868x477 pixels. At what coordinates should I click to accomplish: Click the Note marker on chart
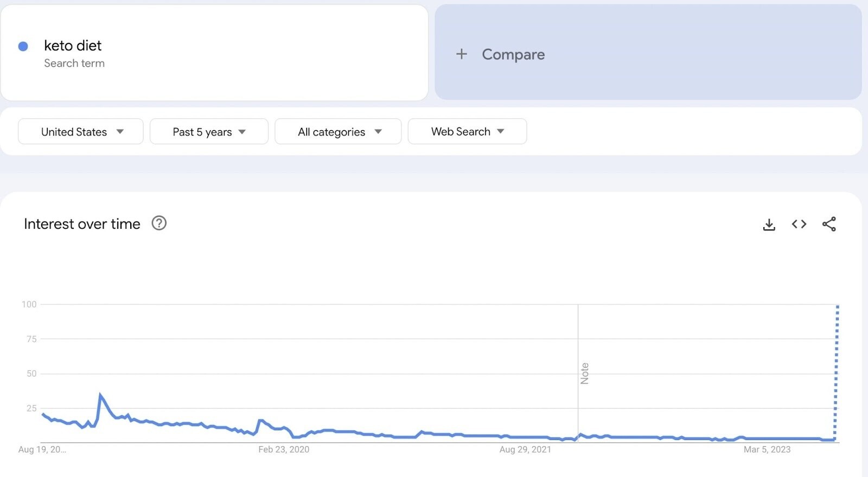(x=584, y=373)
